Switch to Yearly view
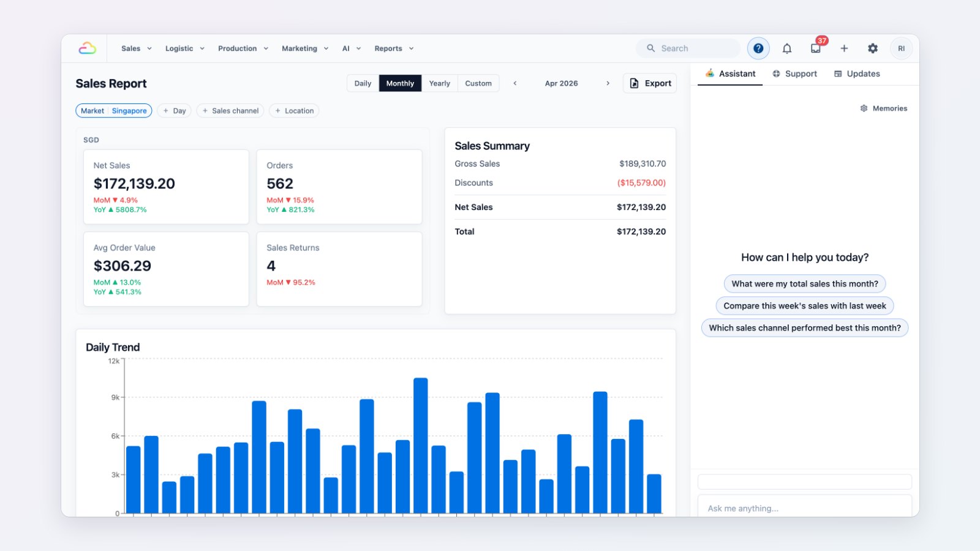The height and width of the screenshot is (551, 980). point(439,83)
